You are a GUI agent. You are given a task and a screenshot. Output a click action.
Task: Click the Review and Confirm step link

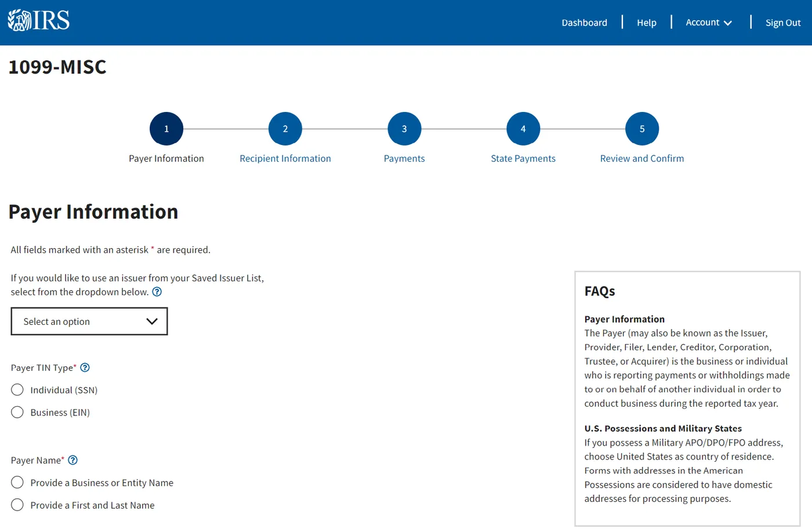coord(642,158)
